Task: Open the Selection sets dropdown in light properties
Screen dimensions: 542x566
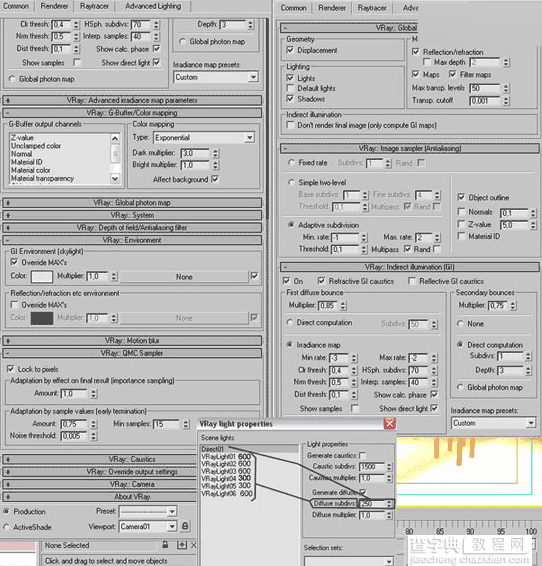Action: click(348, 561)
